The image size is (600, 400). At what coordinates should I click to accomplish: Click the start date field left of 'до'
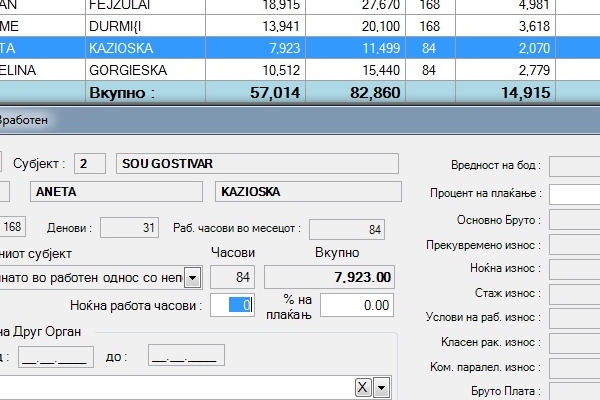point(56,355)
